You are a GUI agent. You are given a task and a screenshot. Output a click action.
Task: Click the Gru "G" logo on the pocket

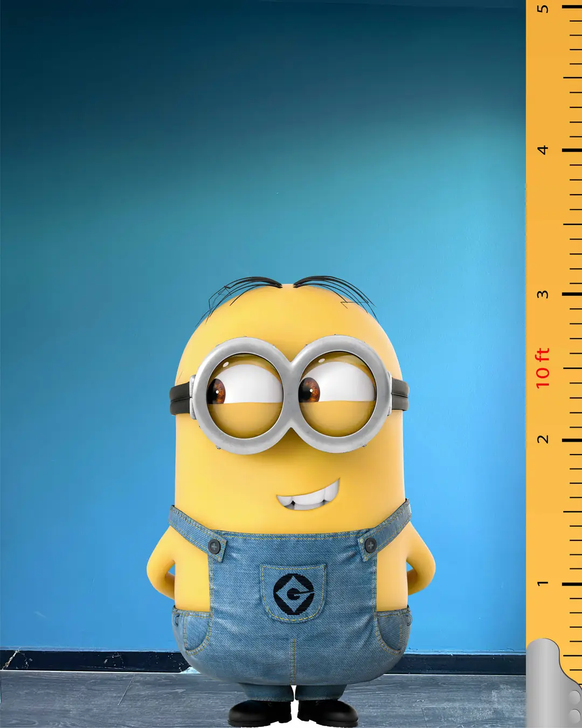pyautogui.click(x=294, y=594)
